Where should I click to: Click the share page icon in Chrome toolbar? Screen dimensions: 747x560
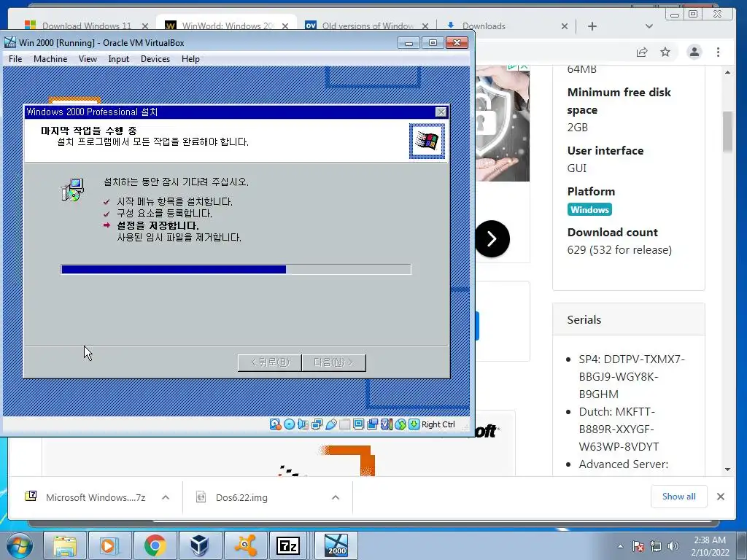click(x=642, y=52)
